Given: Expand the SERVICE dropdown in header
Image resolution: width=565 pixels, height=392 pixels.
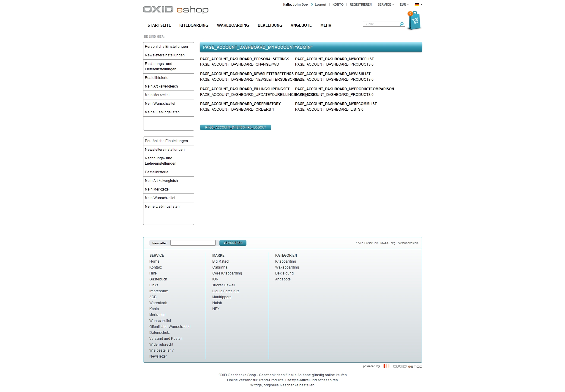Looking at the screenshot, I should 386,4.
